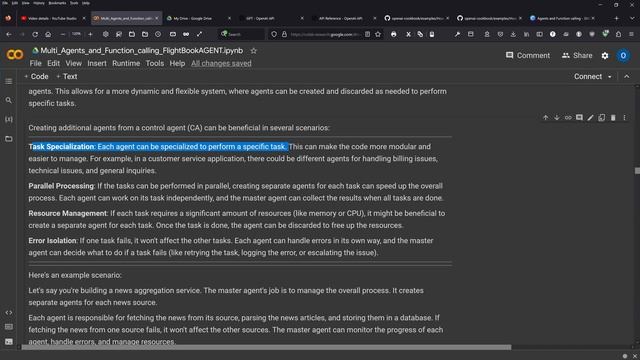The width and height of the screenshot is (640, 360).
Task: Open the find and replace search panel
Action: (x=9, y=100)
